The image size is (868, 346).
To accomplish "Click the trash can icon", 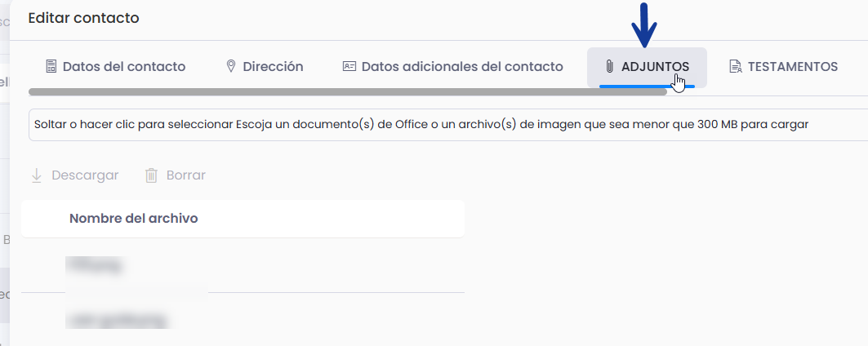I will pyautogui.click(x=151, y=175).
